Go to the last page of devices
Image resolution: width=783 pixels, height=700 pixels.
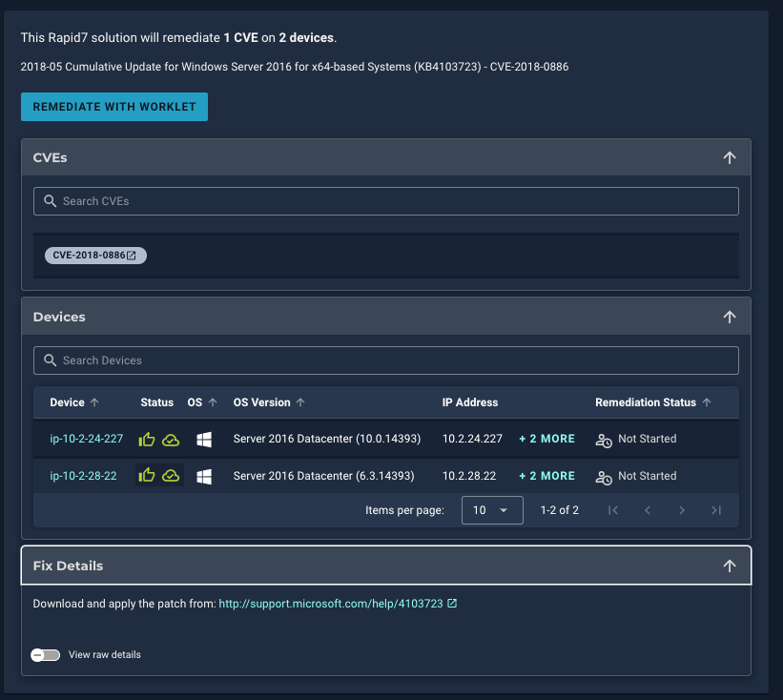coord(716,510)
